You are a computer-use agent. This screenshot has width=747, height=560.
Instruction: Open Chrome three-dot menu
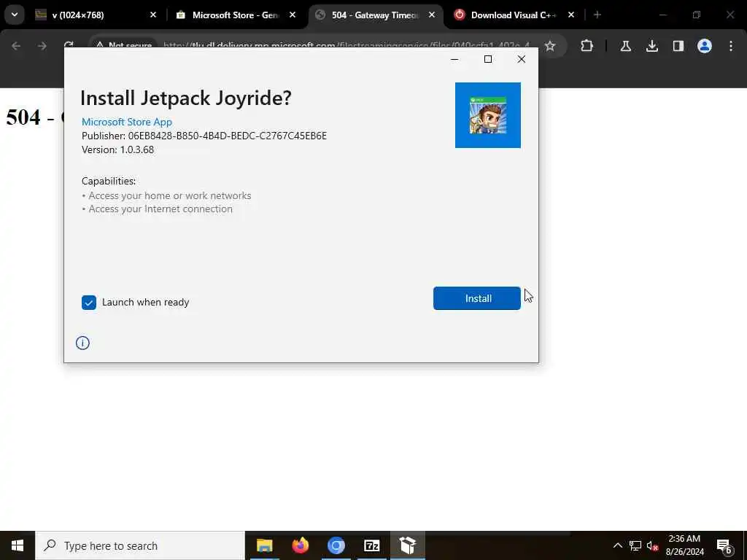[x=731, y=46]
